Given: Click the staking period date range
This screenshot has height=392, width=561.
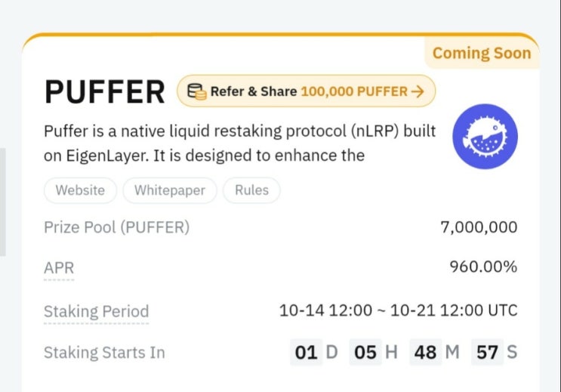Looking at the screenshot, I should (398, 310).
